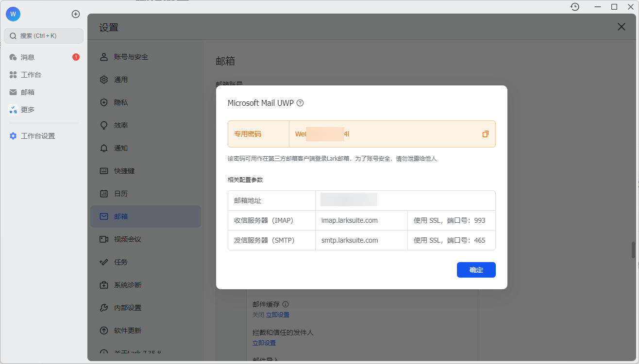Image resolution: width=639 pixels, height=364 pixels.
Task: Select 日历 calendar settings tab
Action: [x=121, y=194]
